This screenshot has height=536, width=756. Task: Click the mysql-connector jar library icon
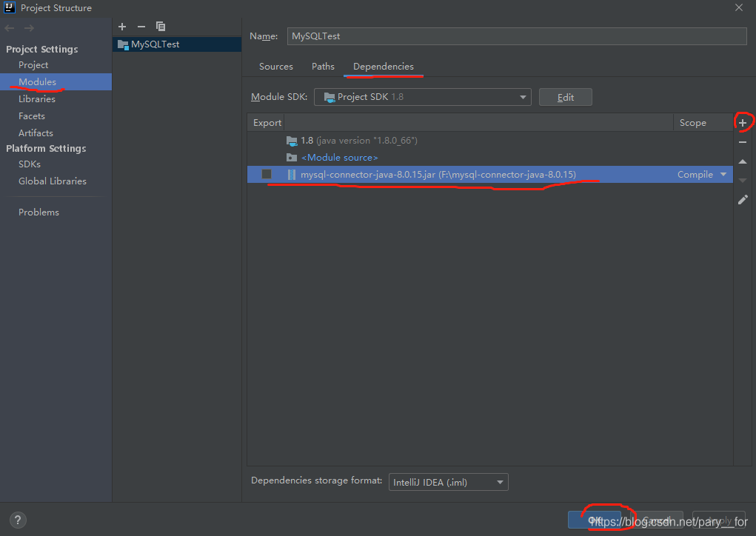tap(292, 175)
